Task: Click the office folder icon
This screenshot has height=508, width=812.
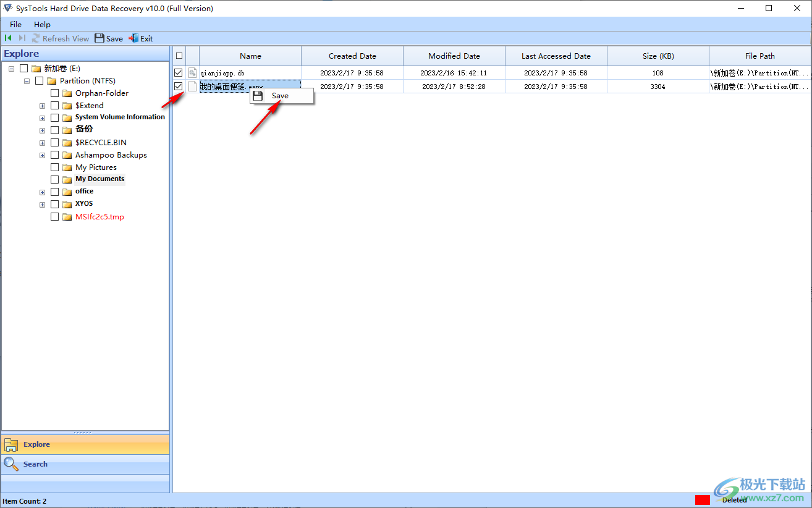Action: pyautogui.click(x=67, y=192)
